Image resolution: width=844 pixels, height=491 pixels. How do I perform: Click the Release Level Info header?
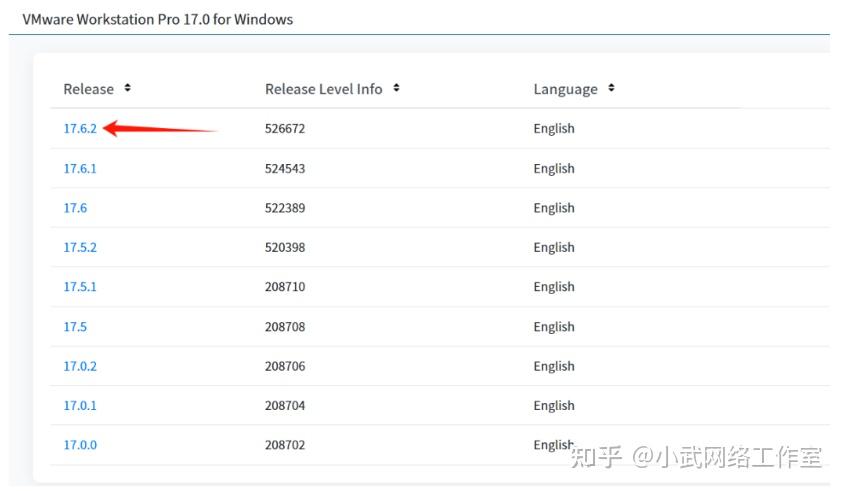(x=323, y=89)
